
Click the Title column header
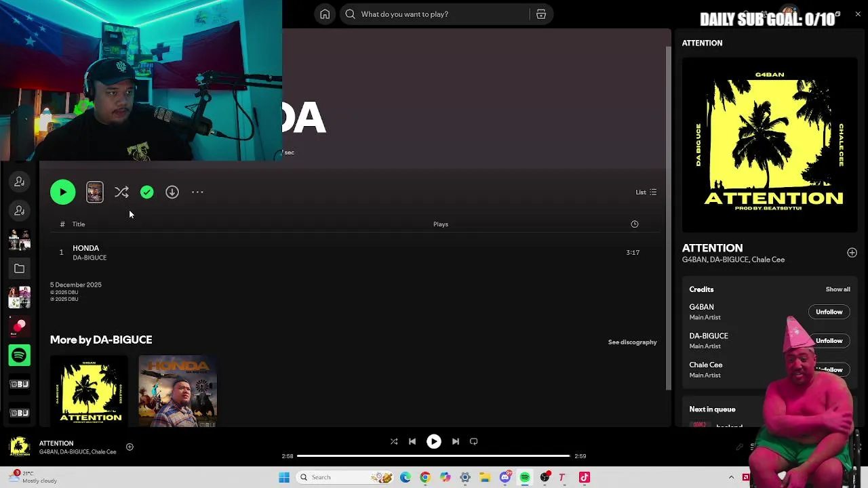(79, 224)
